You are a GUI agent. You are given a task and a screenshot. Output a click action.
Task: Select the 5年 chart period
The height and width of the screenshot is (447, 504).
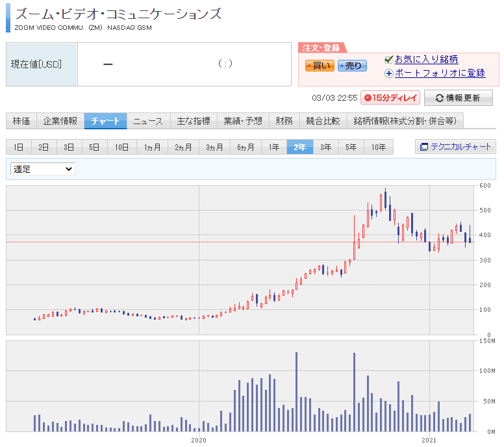coord(351,147)
